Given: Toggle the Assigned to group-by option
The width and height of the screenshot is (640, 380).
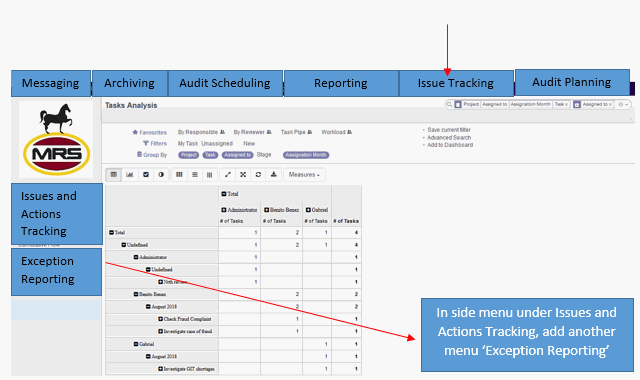Looking at the screenshot, I should (x=237, y=155).
